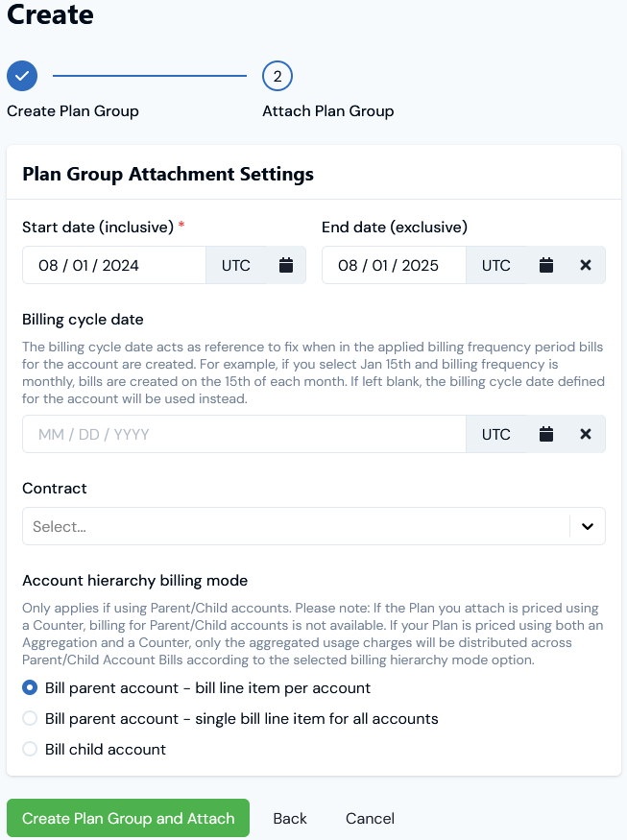Clear the Billing cycle date with the X icon

pos(586,434)
